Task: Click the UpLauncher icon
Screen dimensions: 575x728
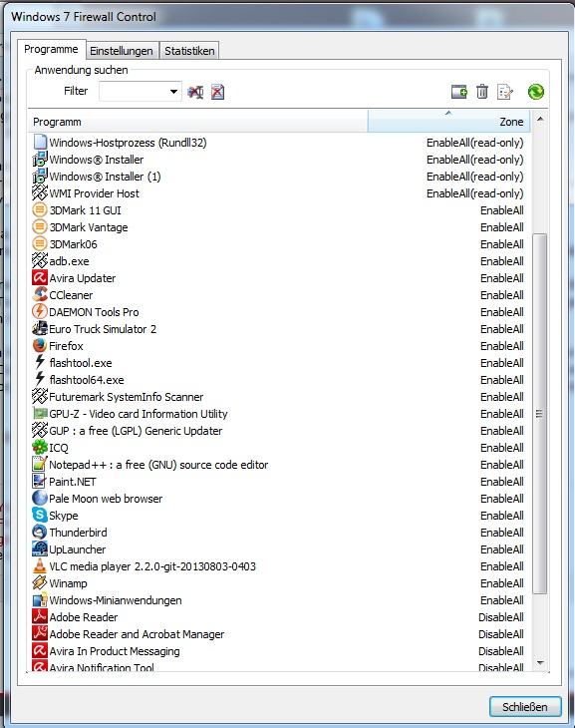Action: 40,548
